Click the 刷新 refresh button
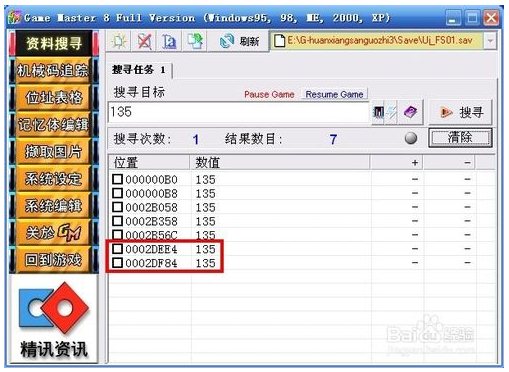This screenshot has width=509, height=372. tap(239, 41)
